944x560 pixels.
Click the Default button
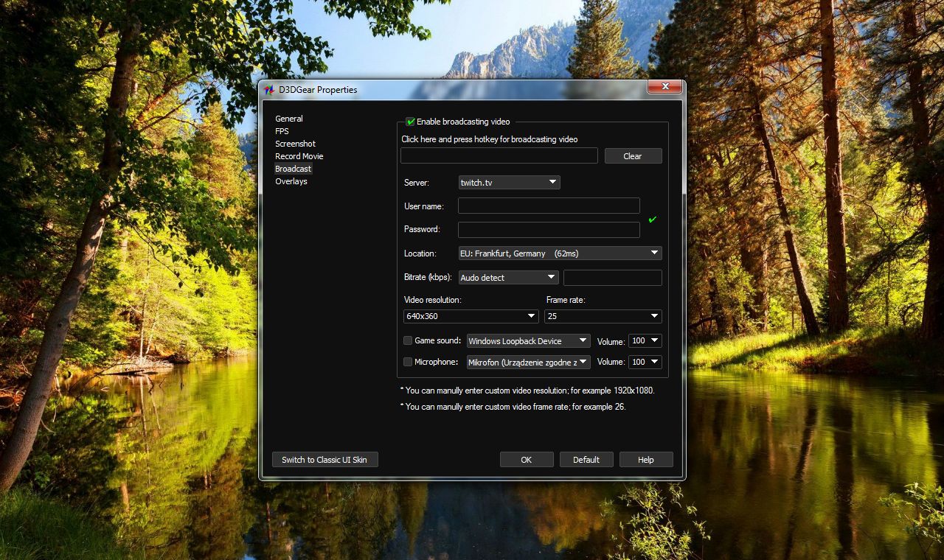click(586, 460)
